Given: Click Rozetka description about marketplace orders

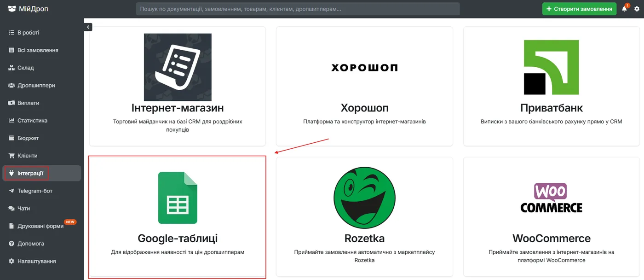Looking at the screenshot, I should [364, 256].
